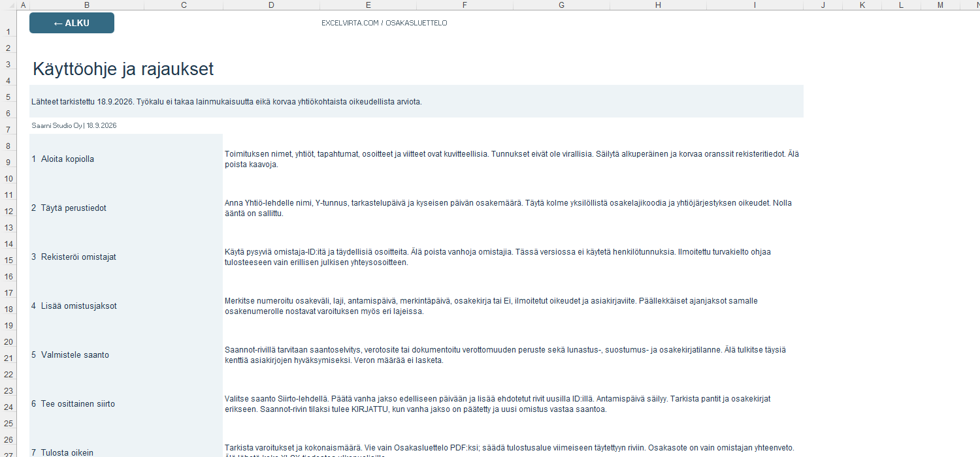Select the paragraph starting 'Toimituksen nimet, yhtiöt'

click(512, 159)
